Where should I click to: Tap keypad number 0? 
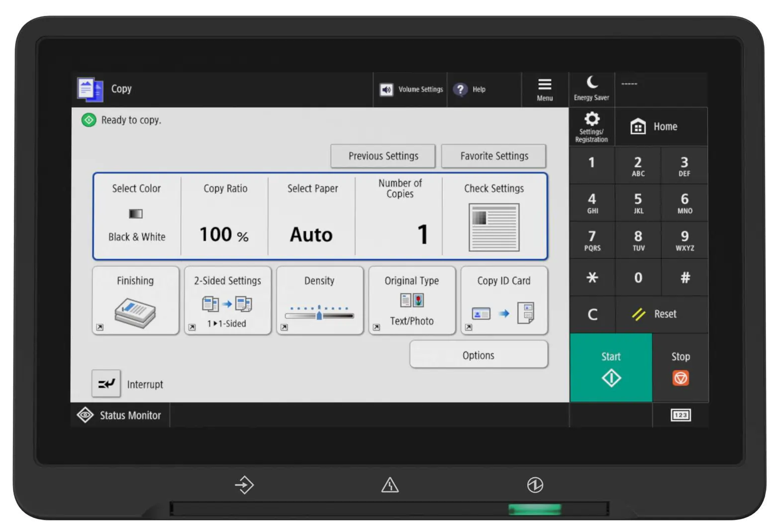coord(638,277)
